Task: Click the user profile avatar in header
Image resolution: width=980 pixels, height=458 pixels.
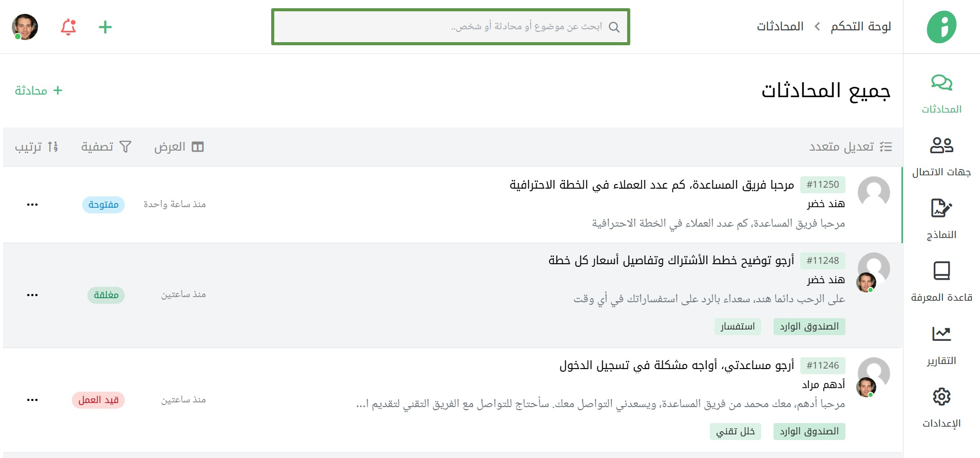Action: 25,27
